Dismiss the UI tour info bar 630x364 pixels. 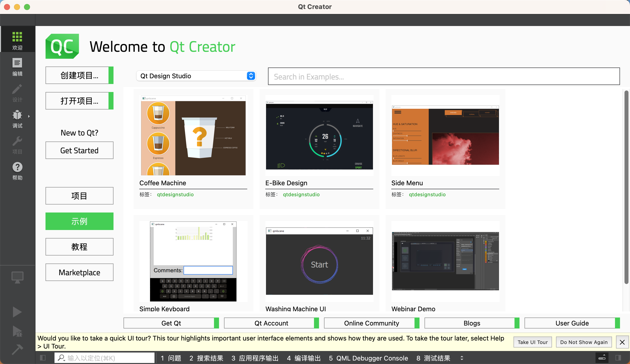(x=622, y=342)
